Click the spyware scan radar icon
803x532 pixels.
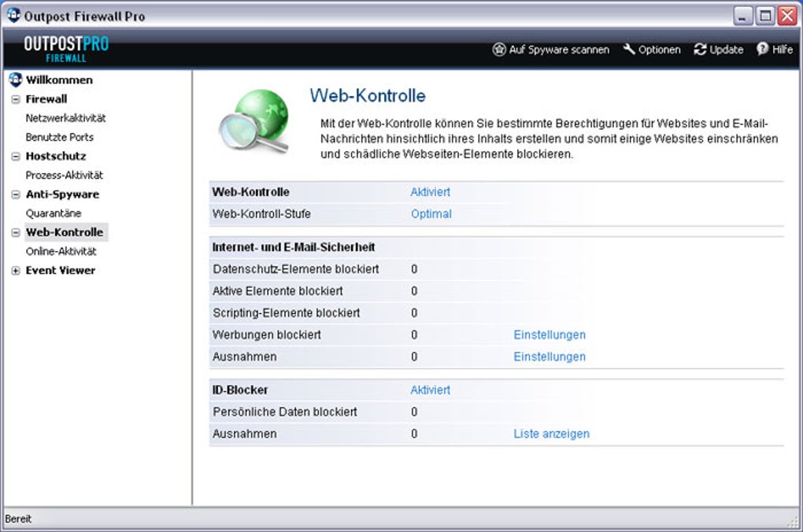(x=499, y=50)
